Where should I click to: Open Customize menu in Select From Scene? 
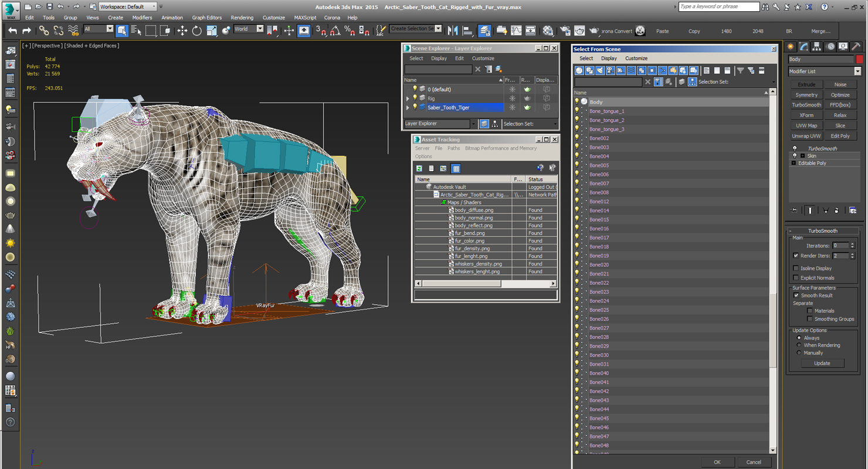click(636, 58)
